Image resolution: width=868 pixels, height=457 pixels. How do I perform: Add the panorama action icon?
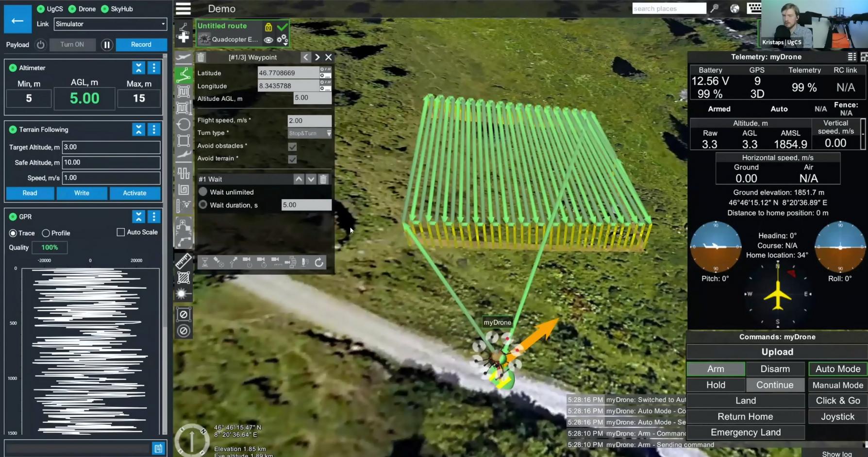pos(290,262)
